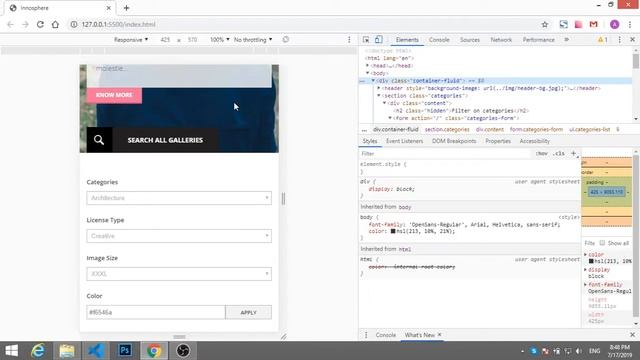Screen dimensions: 640x360
Task: Click the magnifier search icon on page
Action: (99, 140)
